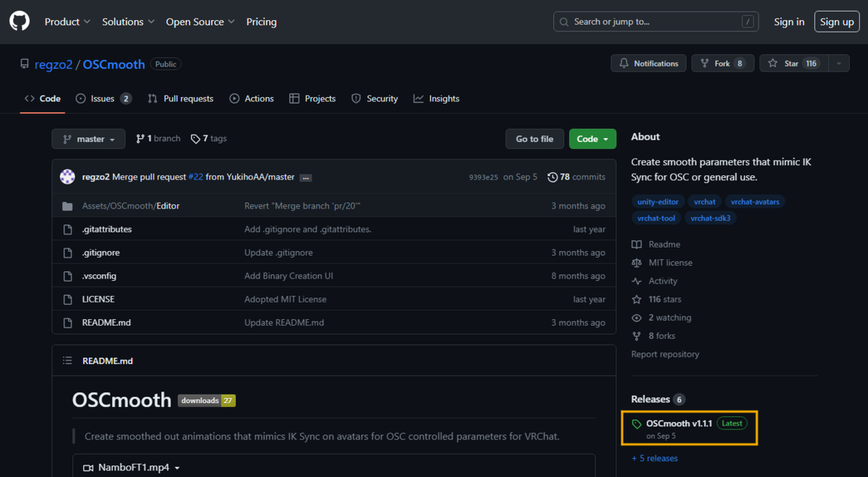Open the .vsconfig file
This screenshot has width=868, height=477.
(99, 276)
